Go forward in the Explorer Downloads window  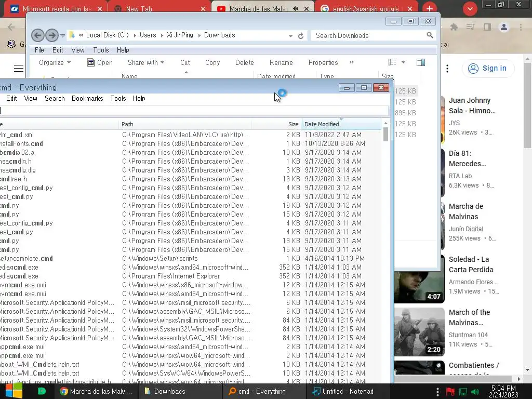click(x=52, y=35)
